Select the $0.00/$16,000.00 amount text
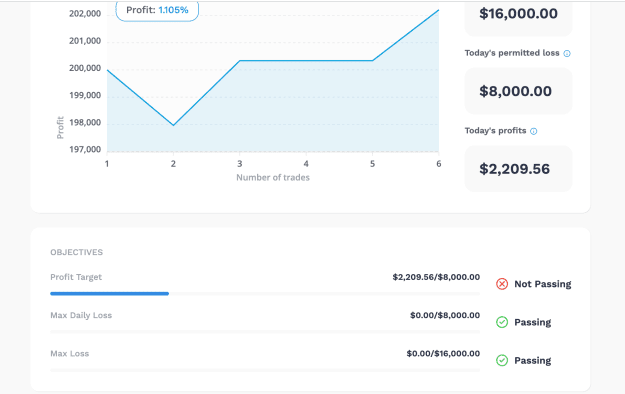 pos(443,354)
